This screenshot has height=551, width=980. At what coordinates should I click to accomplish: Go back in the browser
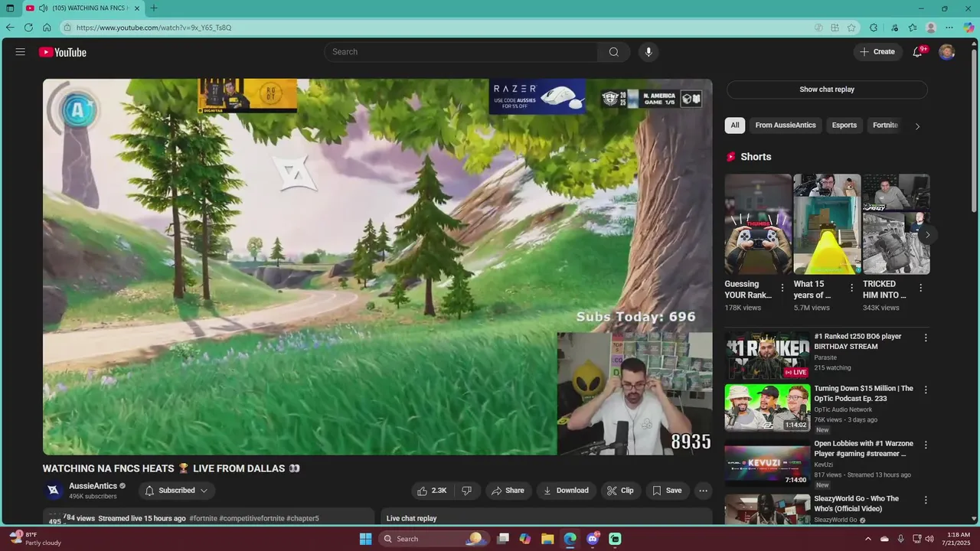(10, 28)
